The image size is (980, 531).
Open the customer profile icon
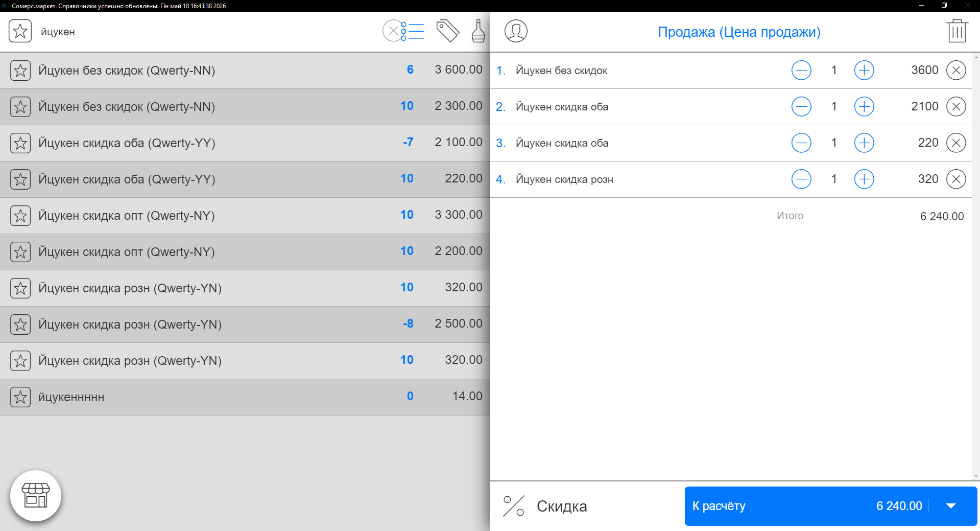(x=516, y=31)
